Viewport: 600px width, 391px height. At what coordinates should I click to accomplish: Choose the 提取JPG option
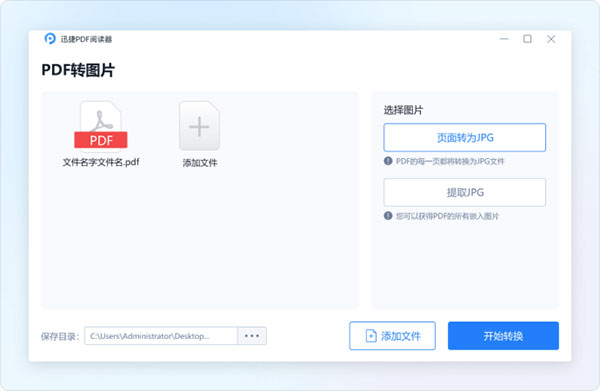coord(465,192)
